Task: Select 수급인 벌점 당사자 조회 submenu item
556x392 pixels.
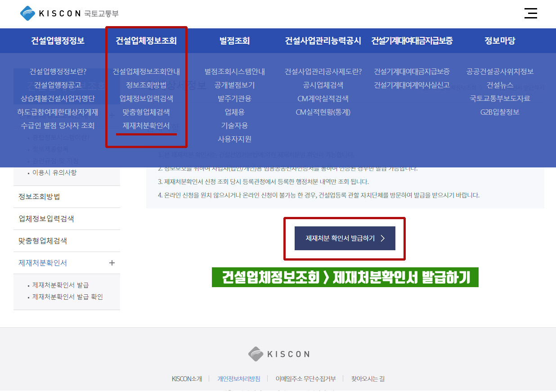Action: click(x=58, y=126)
